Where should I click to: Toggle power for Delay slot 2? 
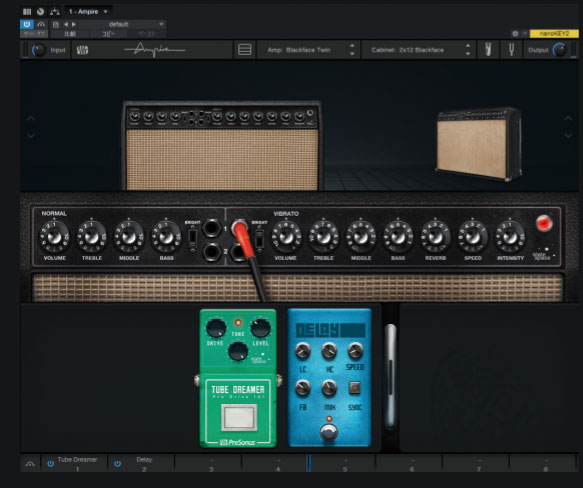[117, 463]
